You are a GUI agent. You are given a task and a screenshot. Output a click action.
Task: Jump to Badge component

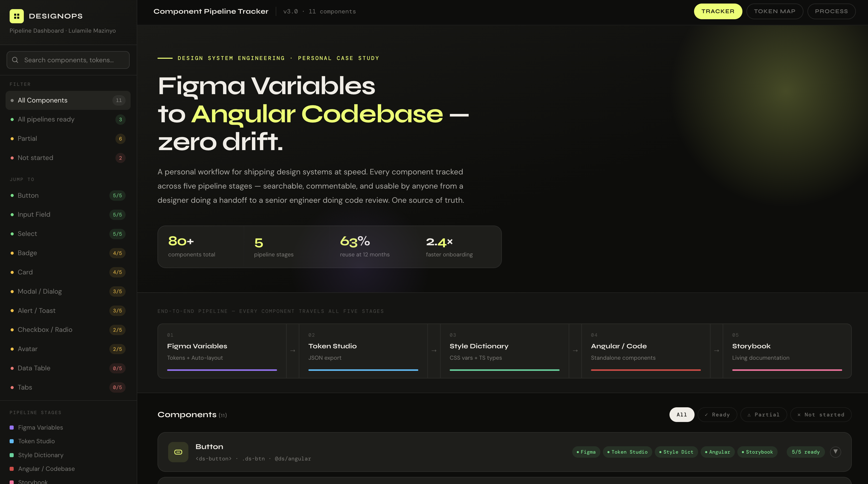(x=68, y=253)
